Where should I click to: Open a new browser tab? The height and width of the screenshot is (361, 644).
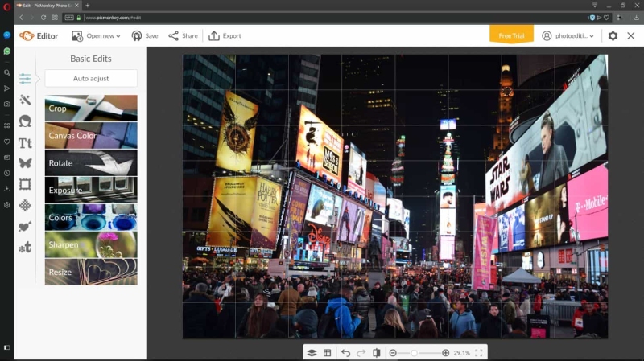pyautogui.click(x=88, y=6)
